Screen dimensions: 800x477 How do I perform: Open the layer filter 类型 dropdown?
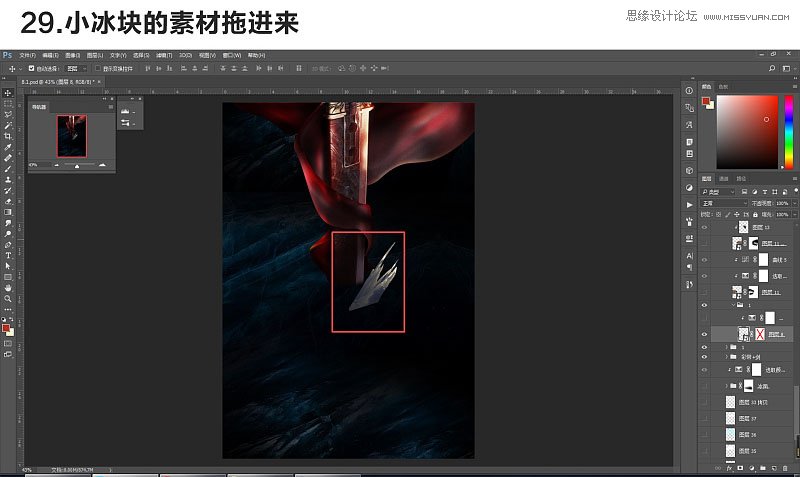tap(718, 192)
